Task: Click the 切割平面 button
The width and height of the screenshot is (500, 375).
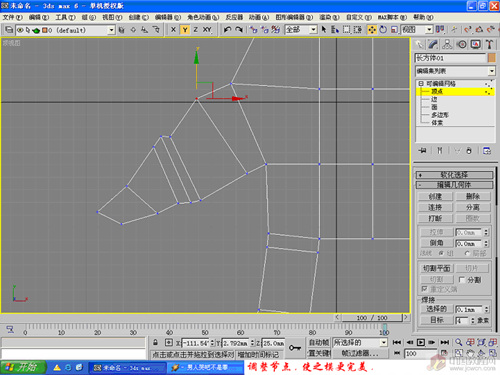Action: point(436,268)
